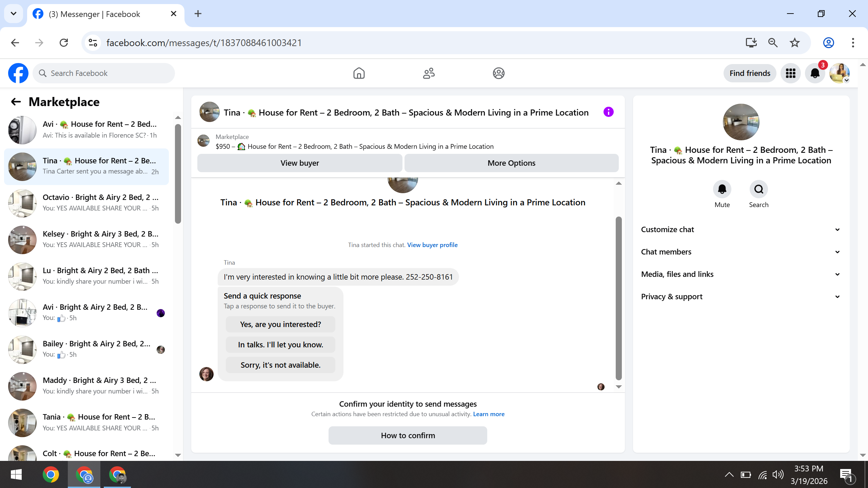
Task: Mute this conversation via bell icon
Action: (x=722, y=189)
